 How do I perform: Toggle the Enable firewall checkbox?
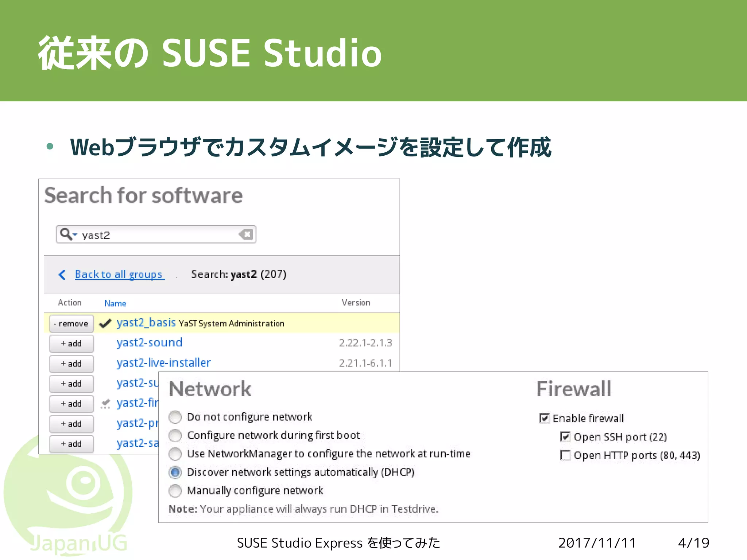click(x=544, y=418)
